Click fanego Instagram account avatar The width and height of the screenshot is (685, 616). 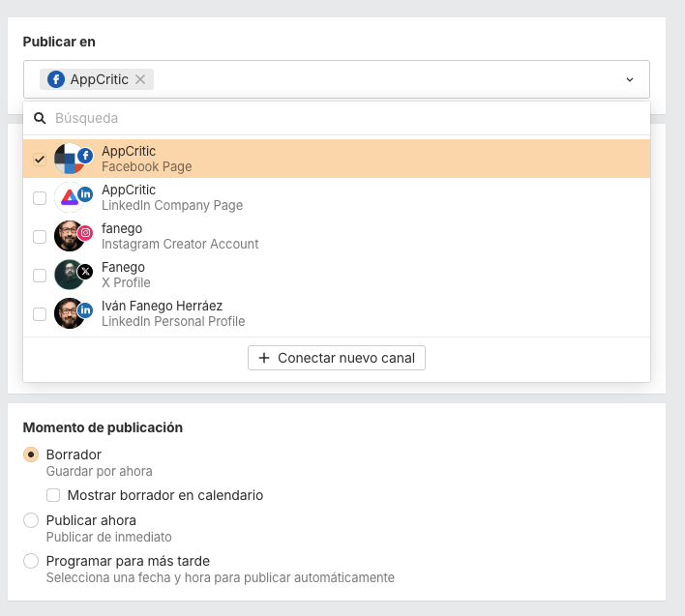point(70,236)
